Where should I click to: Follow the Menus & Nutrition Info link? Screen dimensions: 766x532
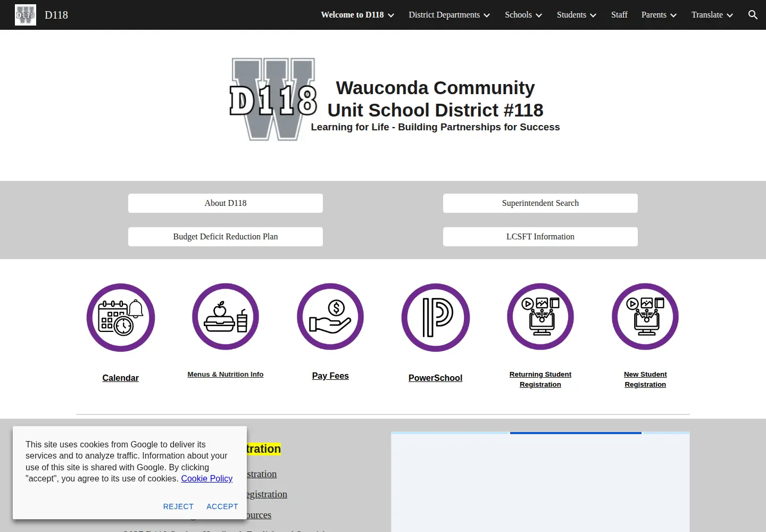click(226, 375)
